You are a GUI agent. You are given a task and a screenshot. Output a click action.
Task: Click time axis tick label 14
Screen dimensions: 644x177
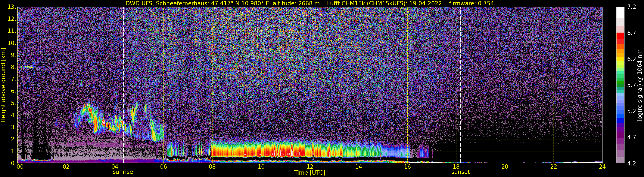(358, 167)
